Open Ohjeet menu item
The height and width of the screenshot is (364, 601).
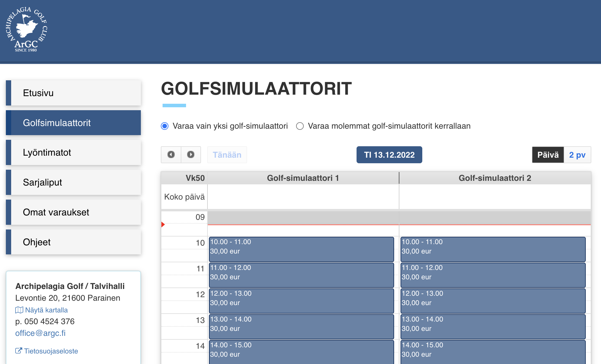point(73,242)
